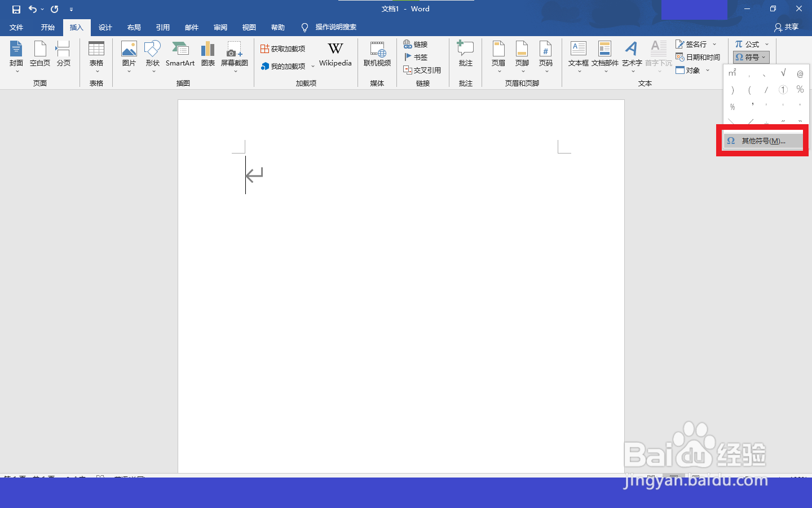Insert the m² symbol
Image resolution: width=812 pixels, height=508 pixels.
pyautogui.click(x=732, y=73)
